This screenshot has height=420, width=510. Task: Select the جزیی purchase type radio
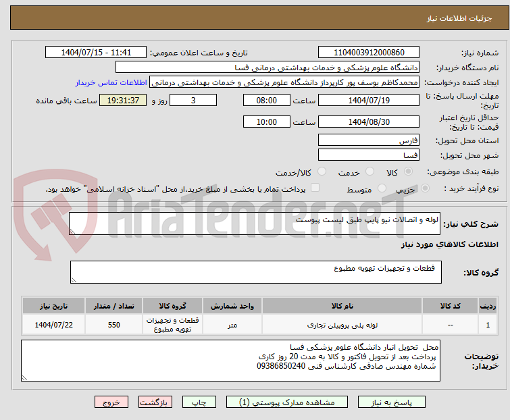pyautogui.click(x=425, y=188)
